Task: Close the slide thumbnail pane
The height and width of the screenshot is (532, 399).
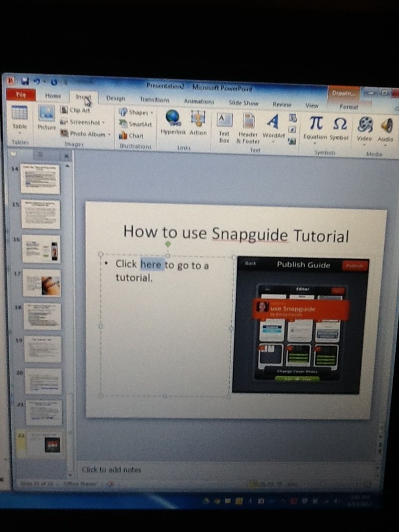Action: pos(66,155)
